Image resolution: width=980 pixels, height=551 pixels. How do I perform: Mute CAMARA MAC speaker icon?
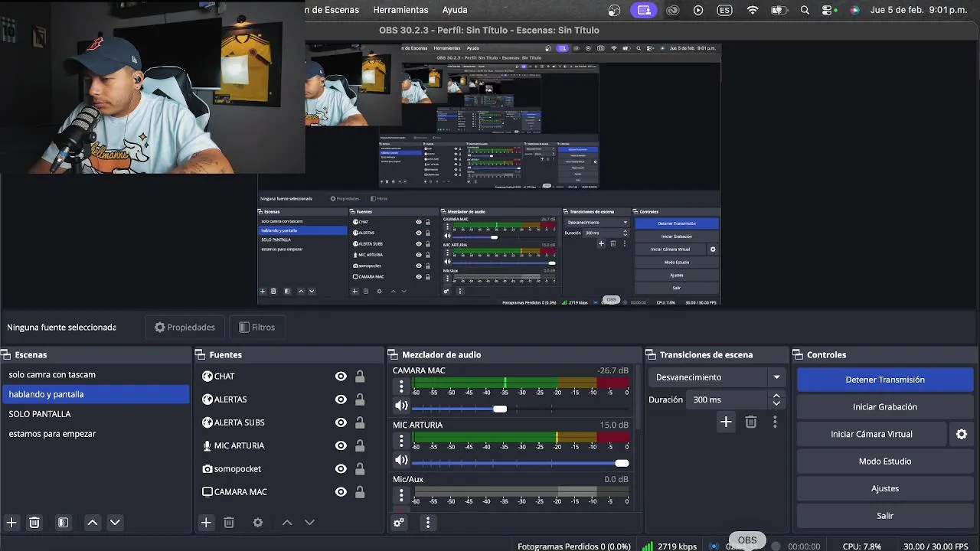point(401,406)
